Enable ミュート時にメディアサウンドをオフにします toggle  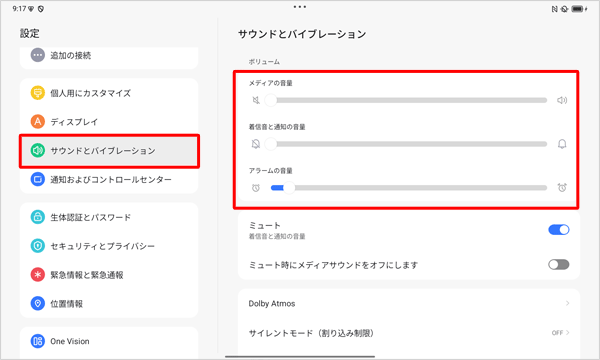coord(559,264)
